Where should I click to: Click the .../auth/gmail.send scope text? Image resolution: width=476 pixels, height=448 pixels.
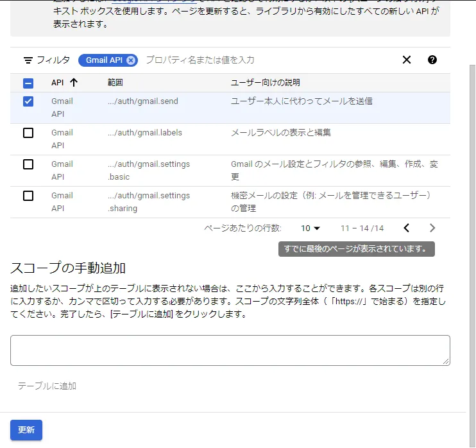[142, 101]
